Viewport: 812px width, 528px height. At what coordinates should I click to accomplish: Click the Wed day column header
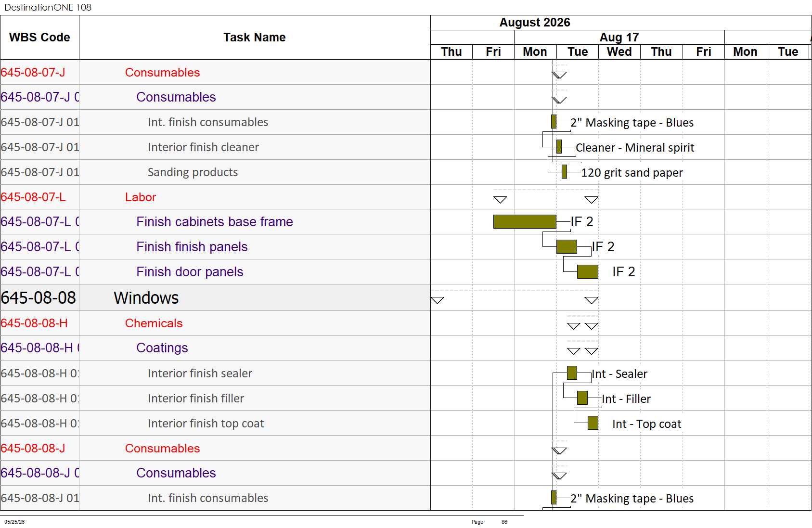coord(619,52)
